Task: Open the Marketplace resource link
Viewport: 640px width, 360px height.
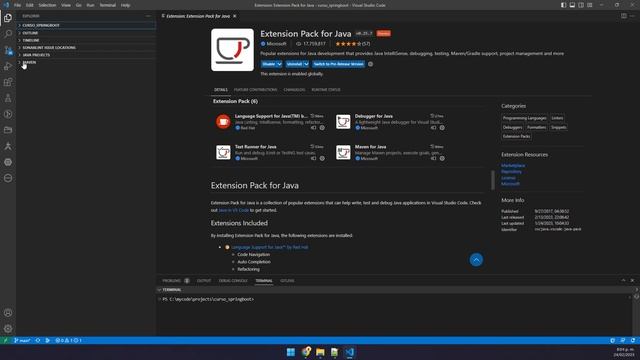Action: [513, 166]
